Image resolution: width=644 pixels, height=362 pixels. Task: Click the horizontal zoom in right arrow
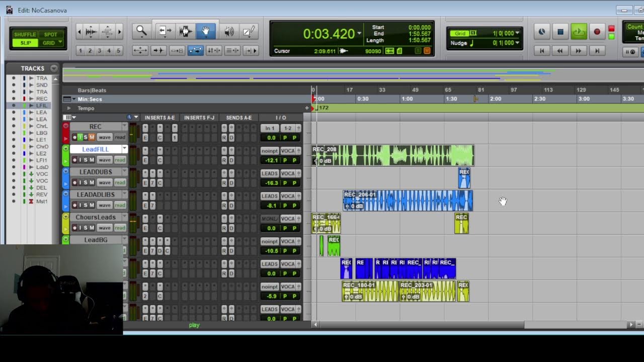tap(120, 32)
